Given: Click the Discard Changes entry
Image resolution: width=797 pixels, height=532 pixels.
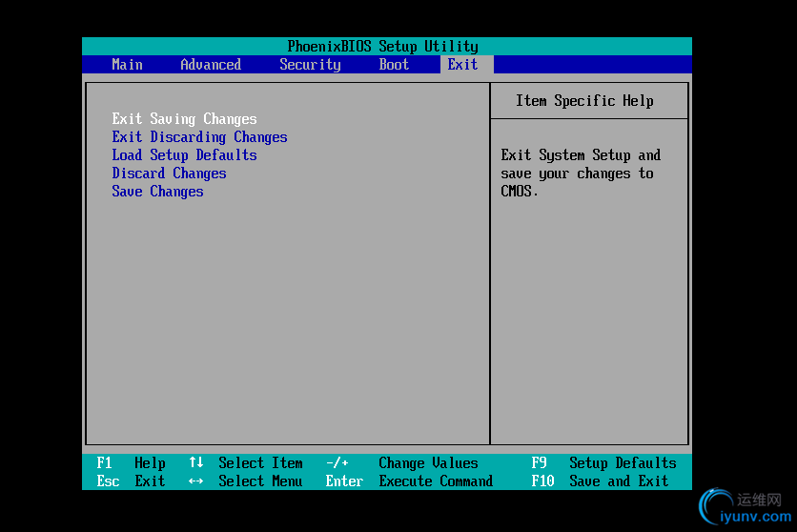Looking at the screenshot, I should click(170, 174).
